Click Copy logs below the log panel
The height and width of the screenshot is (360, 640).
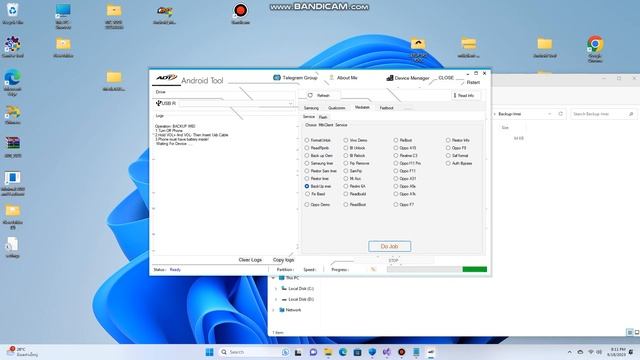pos(283,260)
